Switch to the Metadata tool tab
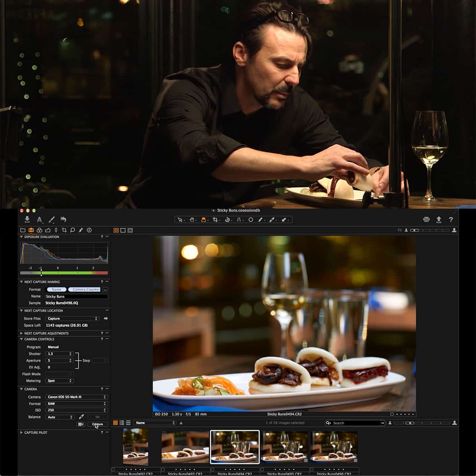Image resolution: width=476 pixels, height=476 pixels. (x=89, y=229)
